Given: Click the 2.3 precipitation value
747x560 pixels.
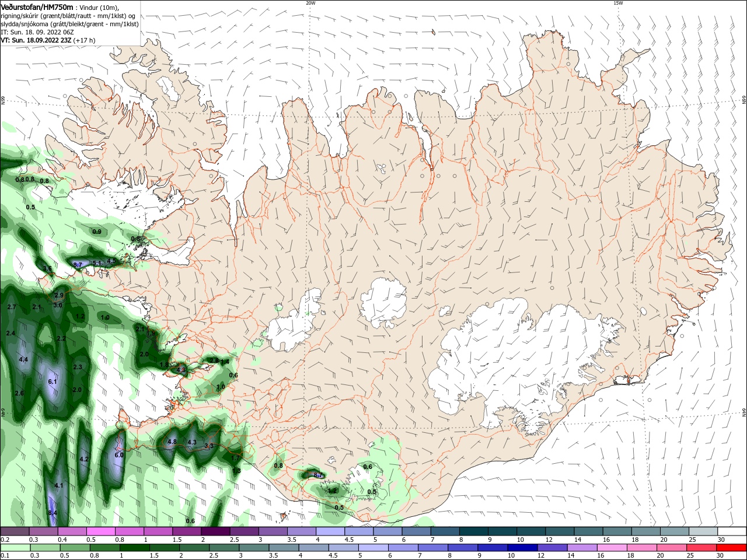Looking at the screenshot, I should pos(78,367).
